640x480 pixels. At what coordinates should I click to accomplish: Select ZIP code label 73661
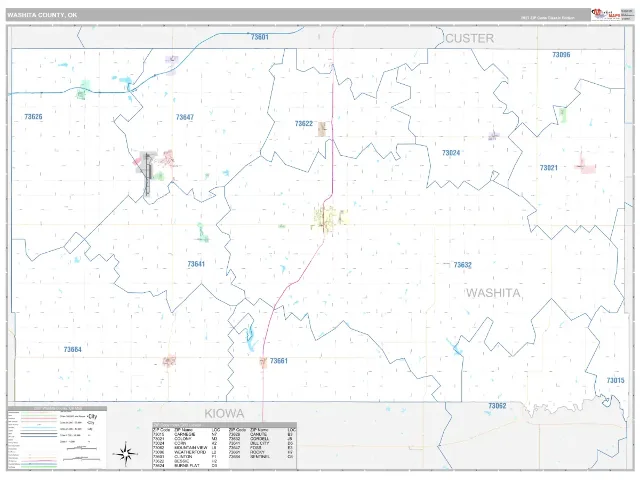pos(279,361)
